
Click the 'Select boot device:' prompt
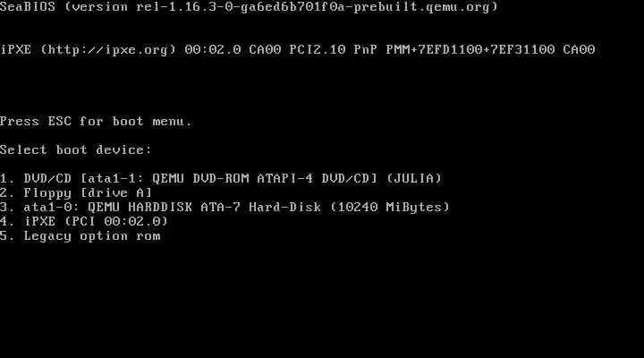(x=76, y=149)
